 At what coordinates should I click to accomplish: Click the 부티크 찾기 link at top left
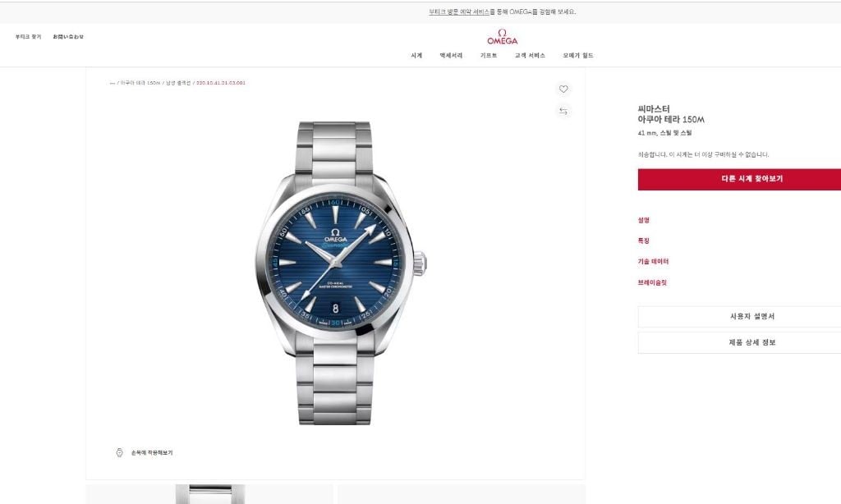(x=28, y=36)
